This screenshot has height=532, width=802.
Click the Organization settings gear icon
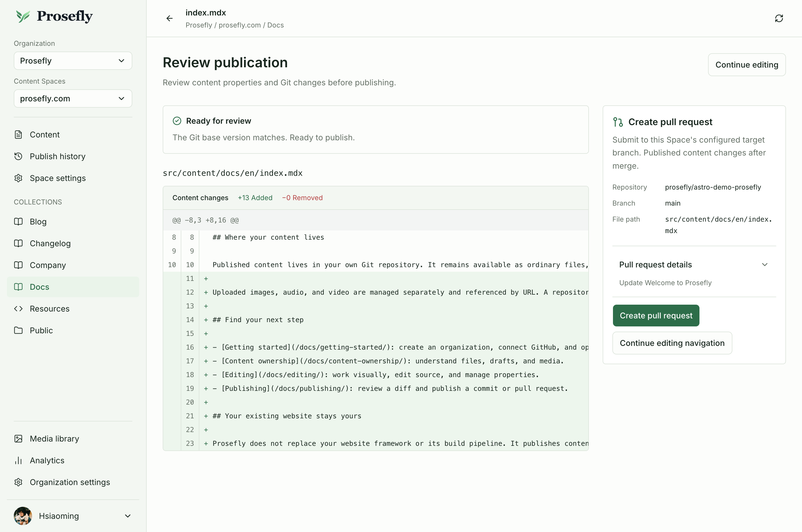click(18, 482)
